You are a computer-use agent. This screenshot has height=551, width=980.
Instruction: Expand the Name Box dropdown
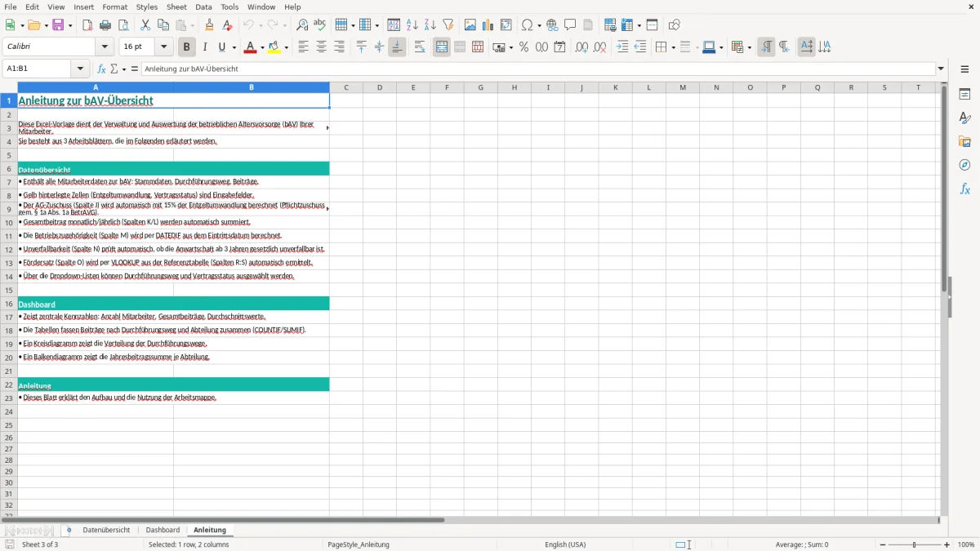point(80,69)
